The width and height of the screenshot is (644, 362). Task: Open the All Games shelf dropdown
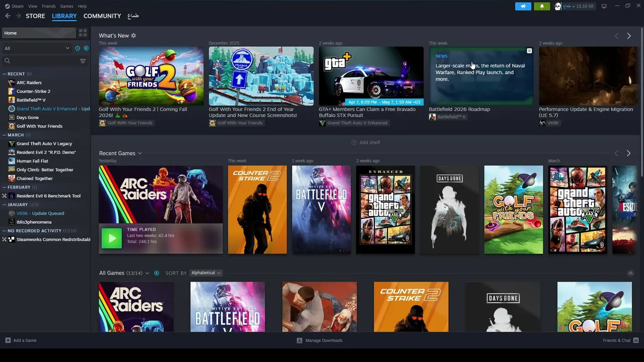(147, 273)
